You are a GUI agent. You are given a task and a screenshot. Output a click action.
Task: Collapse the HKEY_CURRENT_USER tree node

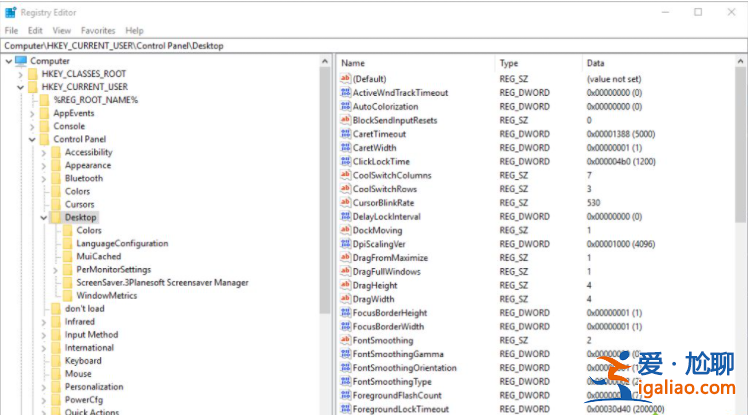pyautogui.click(x=19, y=87)
